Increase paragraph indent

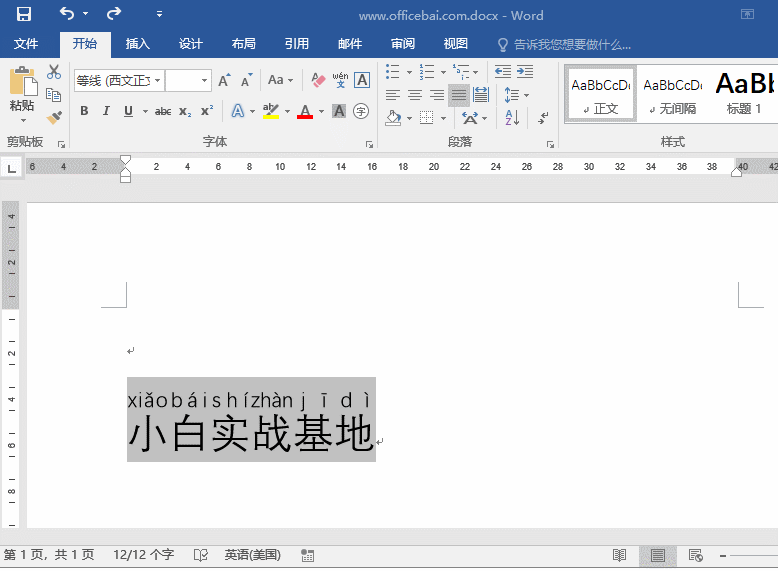tap(525, 71)
